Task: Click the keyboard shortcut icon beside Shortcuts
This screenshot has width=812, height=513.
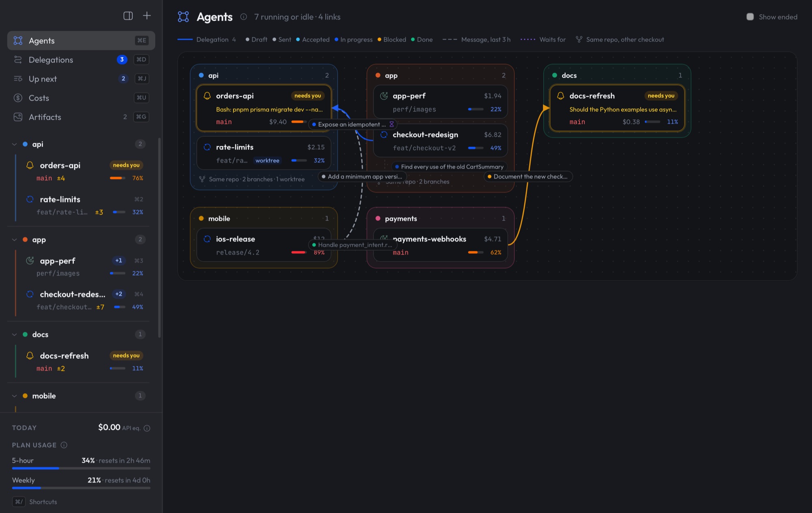Action: point(19,502)
